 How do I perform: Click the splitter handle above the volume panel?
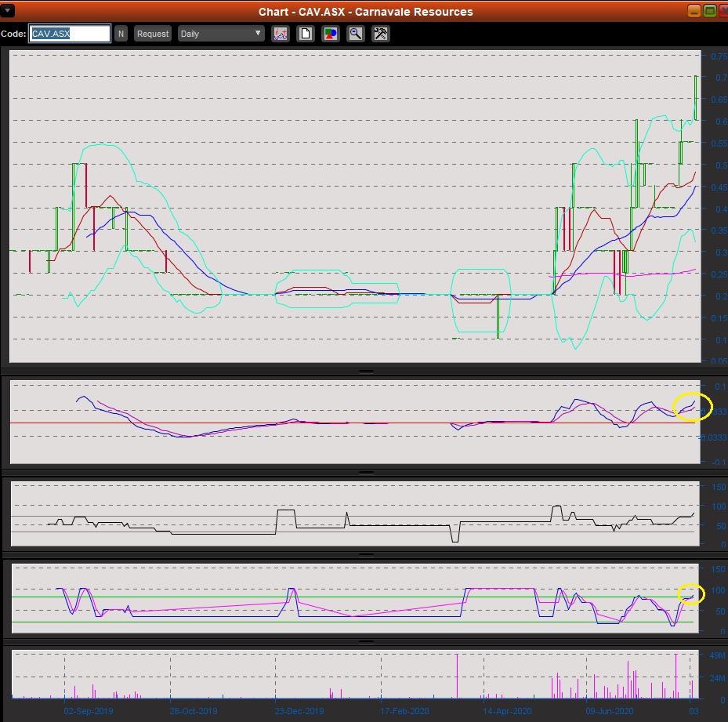click(x=366, y=641)
